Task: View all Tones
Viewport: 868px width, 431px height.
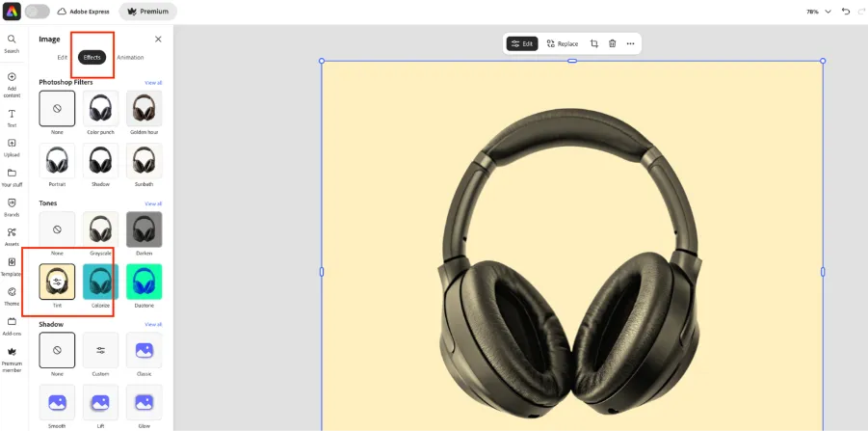Action: tap(153, 203)
